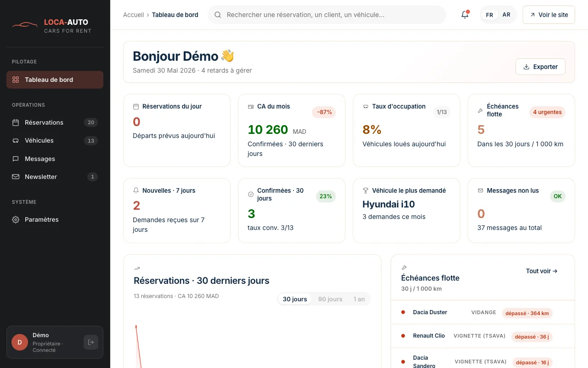The image size is (588, 368).
Task: Click the Tableau de bord grid icon
Action: pos(16,80)
